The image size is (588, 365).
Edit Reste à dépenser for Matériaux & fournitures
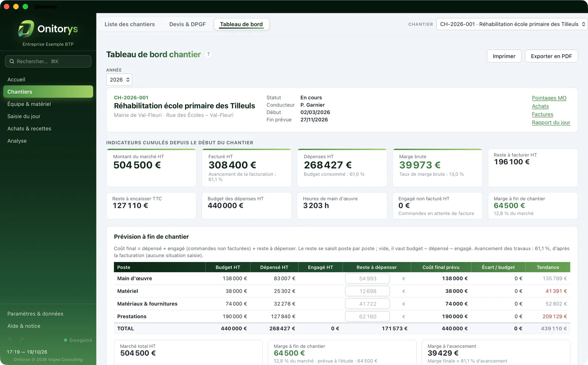tap(367, 304)
